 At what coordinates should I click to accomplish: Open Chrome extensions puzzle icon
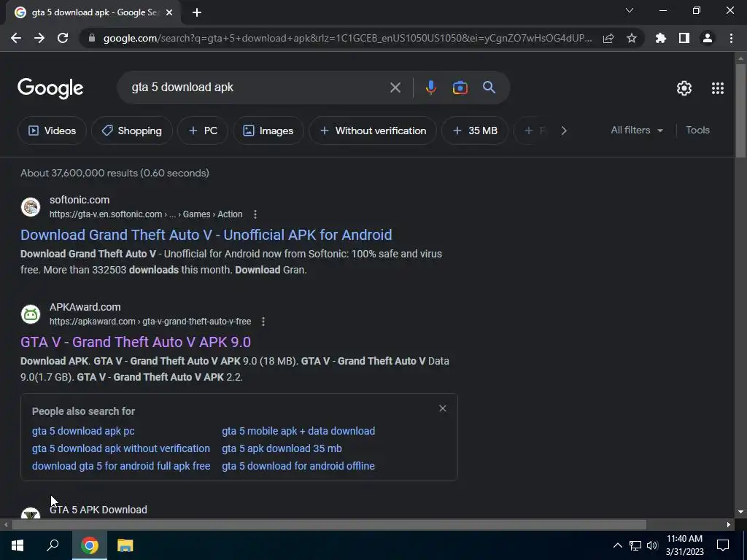[661, 38]
